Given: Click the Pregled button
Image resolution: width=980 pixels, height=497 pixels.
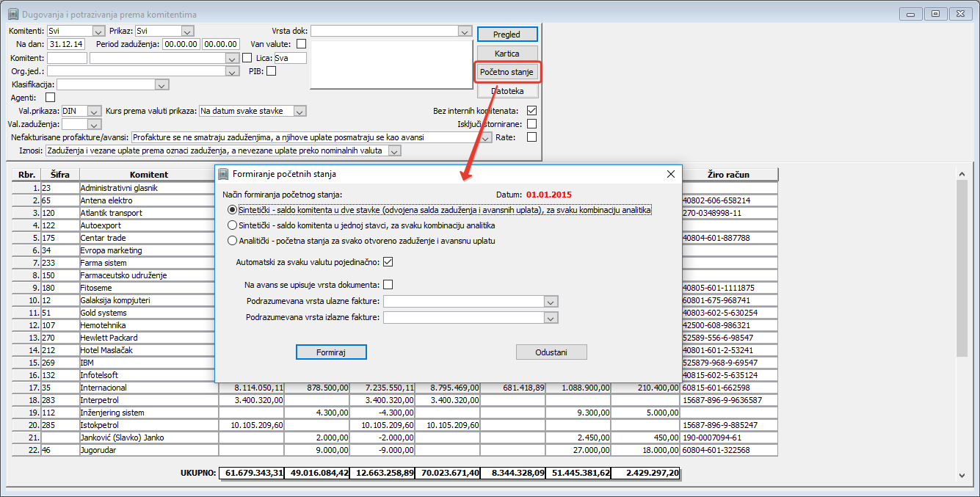Looking at the screenshot, I should pyautogui.click(x=507, y=35).
